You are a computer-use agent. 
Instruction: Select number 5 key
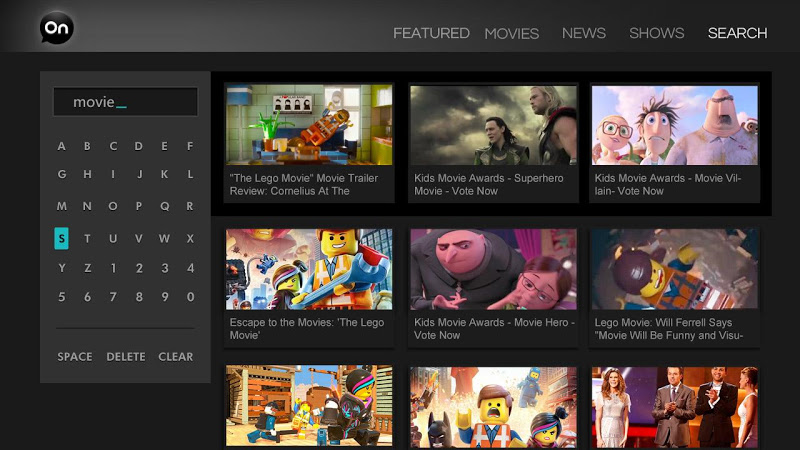62,297
